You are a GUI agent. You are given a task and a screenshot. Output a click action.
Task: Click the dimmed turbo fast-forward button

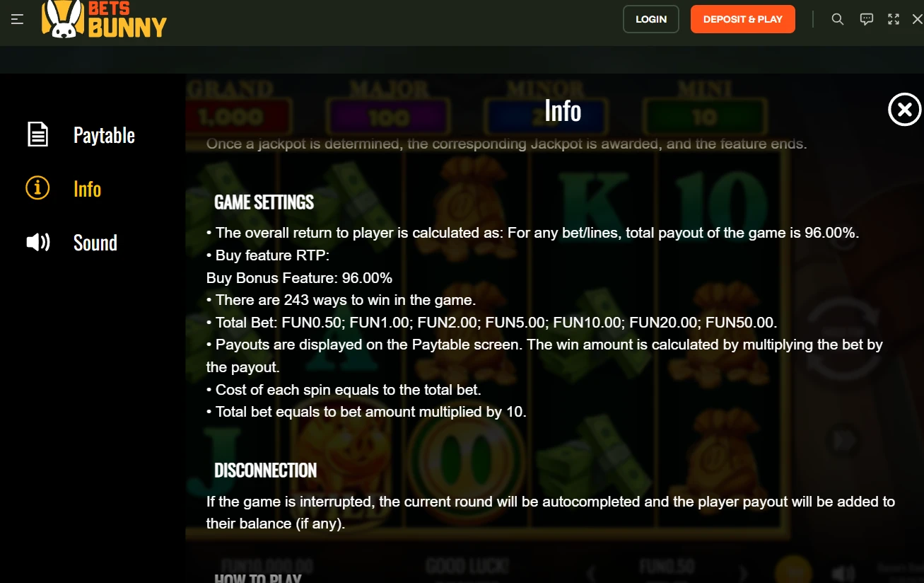[841, 439]
